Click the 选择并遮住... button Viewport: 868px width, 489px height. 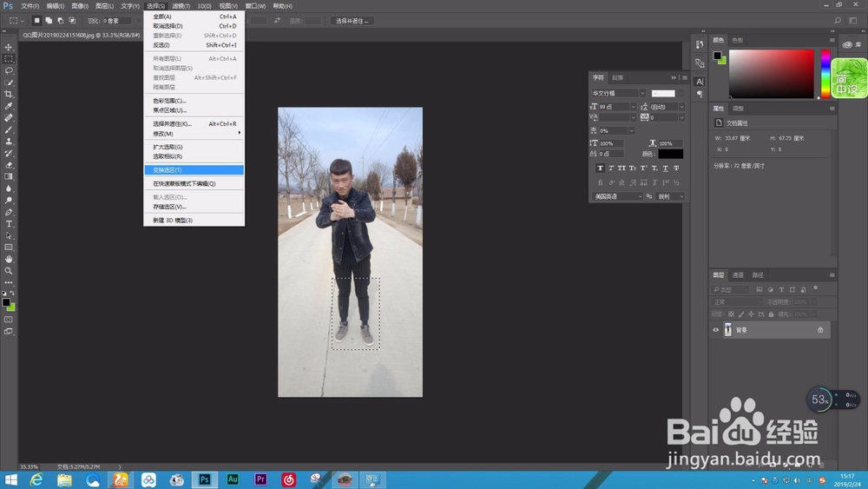352,21
